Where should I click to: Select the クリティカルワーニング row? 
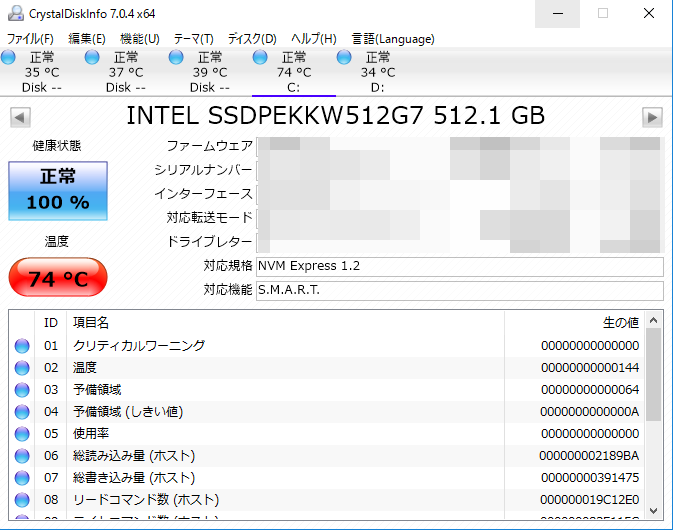pyautogui.click(x=326, y=346)
